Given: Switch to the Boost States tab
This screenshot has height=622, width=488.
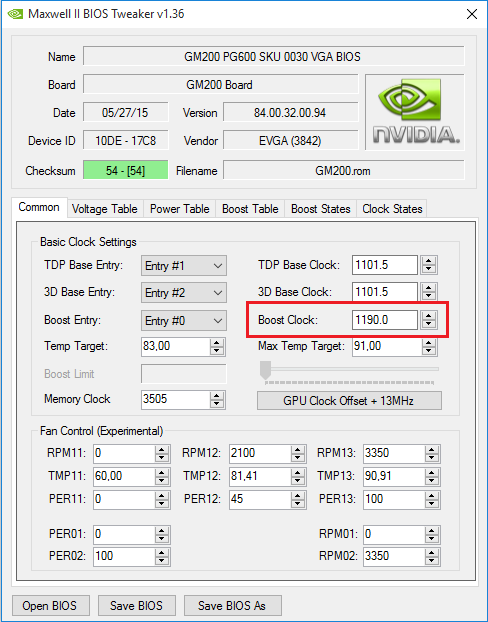Looking at the screenshot, I should tap(321, 209).
